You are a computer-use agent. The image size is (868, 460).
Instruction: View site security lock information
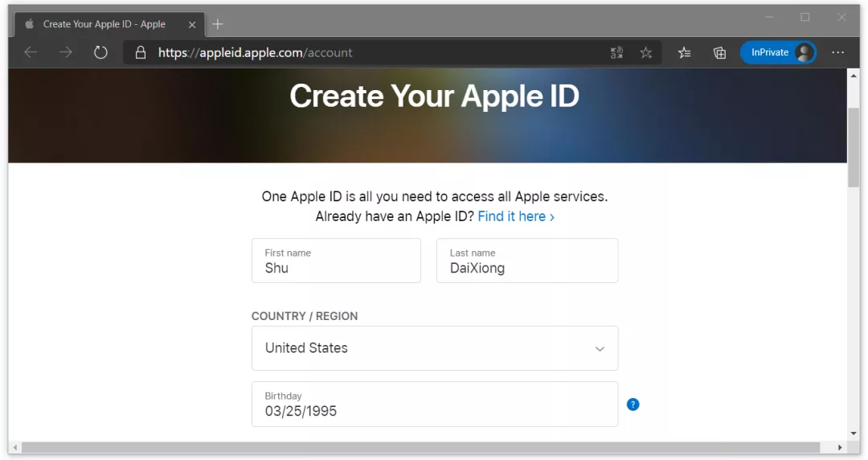click(x=141, y=52)
